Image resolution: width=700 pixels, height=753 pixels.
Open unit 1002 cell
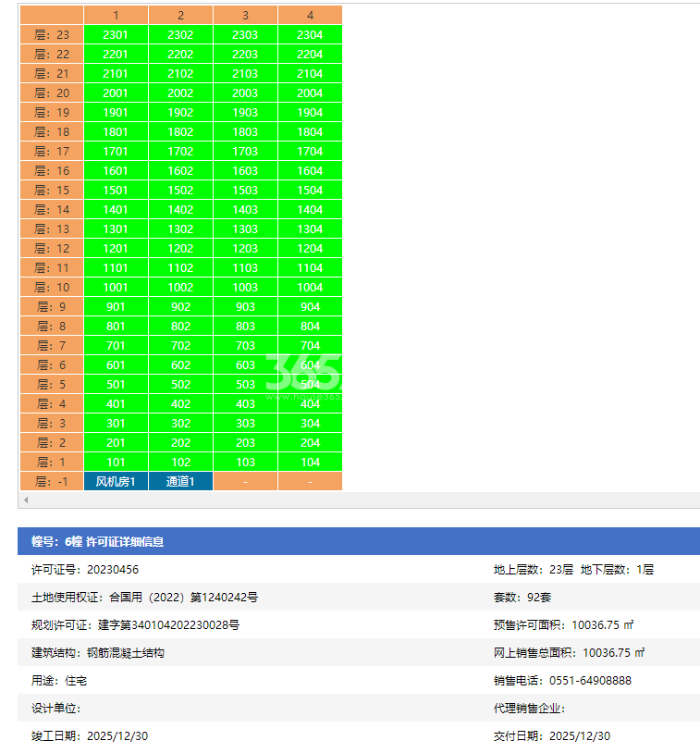tap(180, 288)
